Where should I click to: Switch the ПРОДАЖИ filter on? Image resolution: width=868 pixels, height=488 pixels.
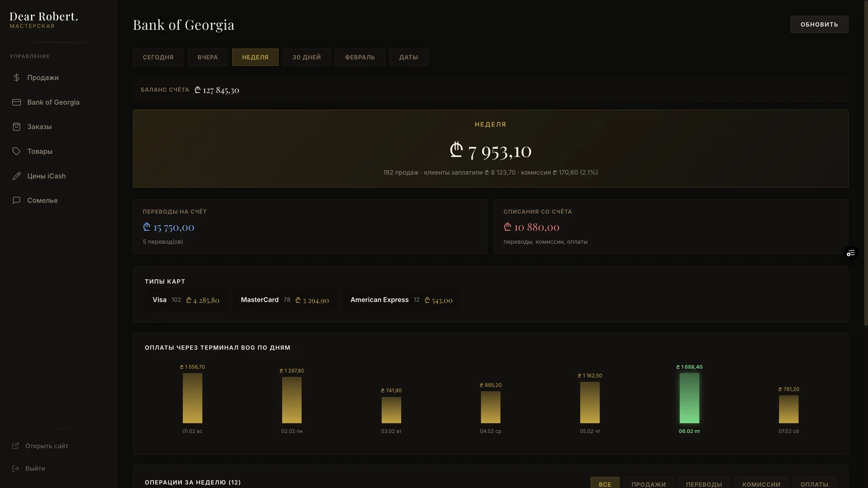click(x=649, y=484)
